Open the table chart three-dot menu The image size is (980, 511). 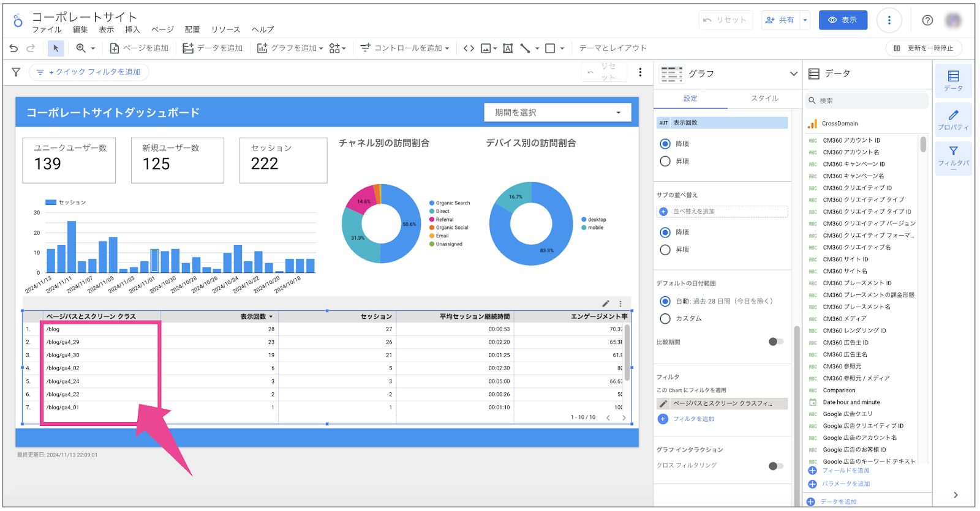(620, 304)
